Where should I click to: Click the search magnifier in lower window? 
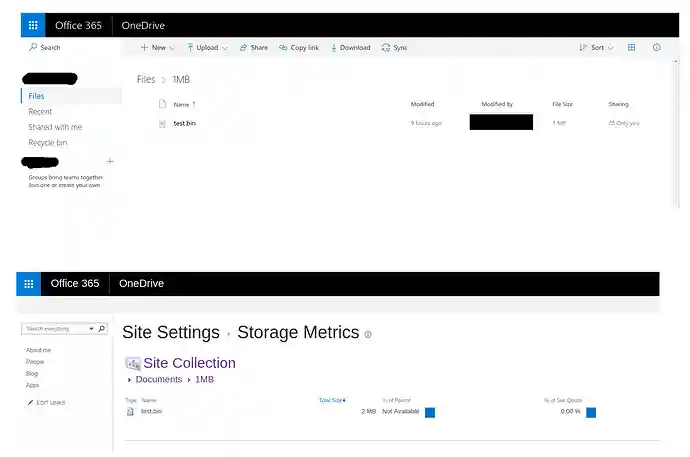[x=102, y=329]
